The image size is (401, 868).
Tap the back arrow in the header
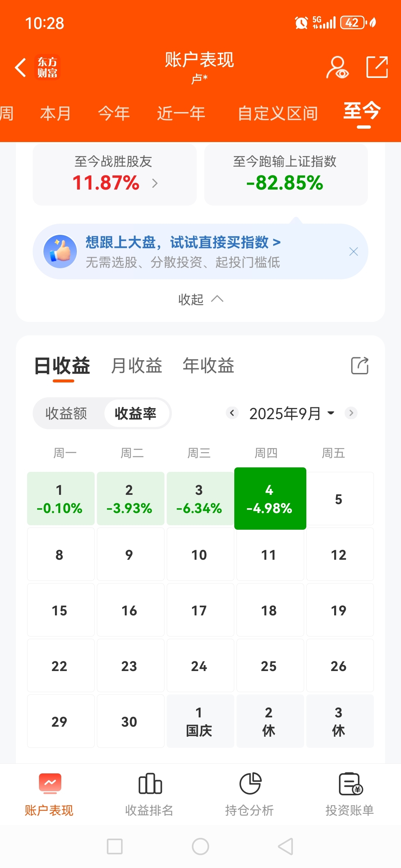tap(20, 68)
